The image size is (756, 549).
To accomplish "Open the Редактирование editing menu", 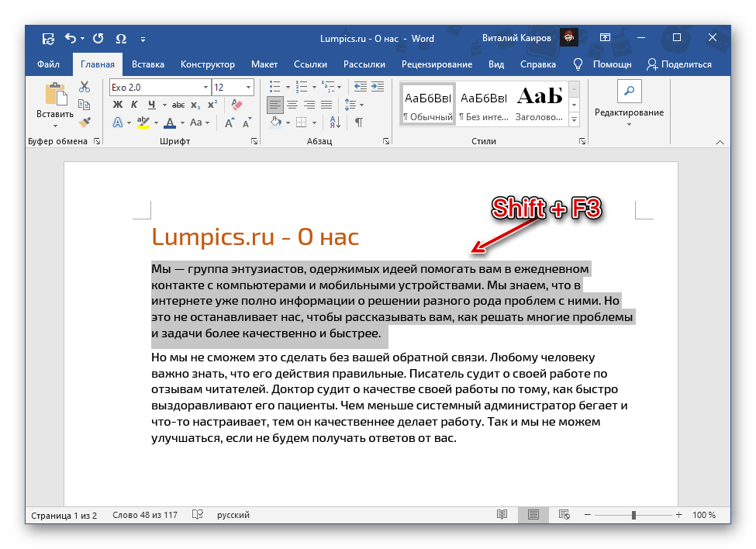I will pos(629,105).
